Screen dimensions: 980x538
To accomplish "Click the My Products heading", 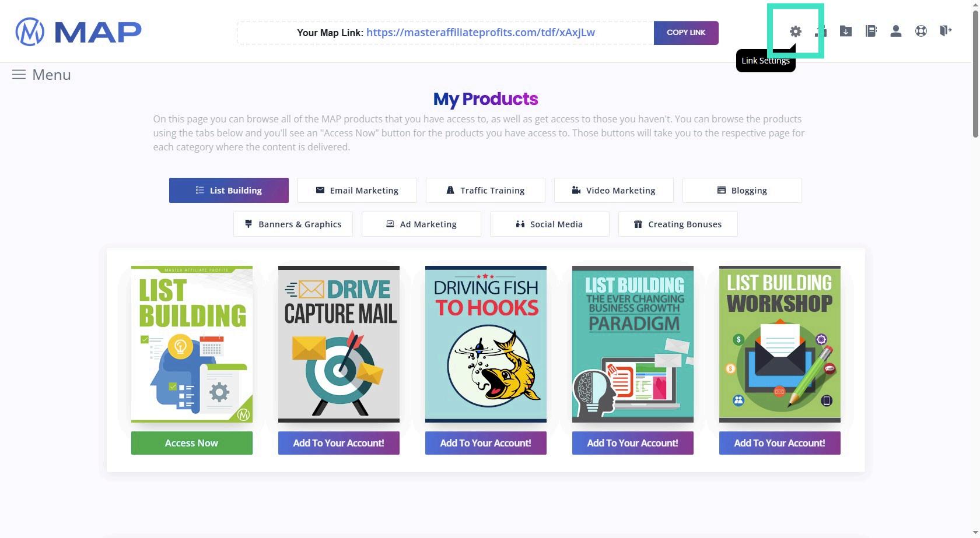I will click(485, 99).
